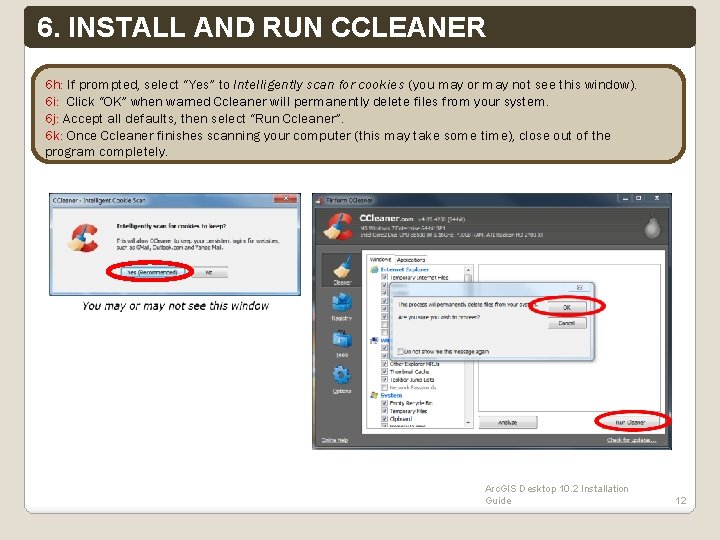Viewport: 720px width, 540px height.
Task: Toggle Temporary Files checkbox under System
Action: 385,411
